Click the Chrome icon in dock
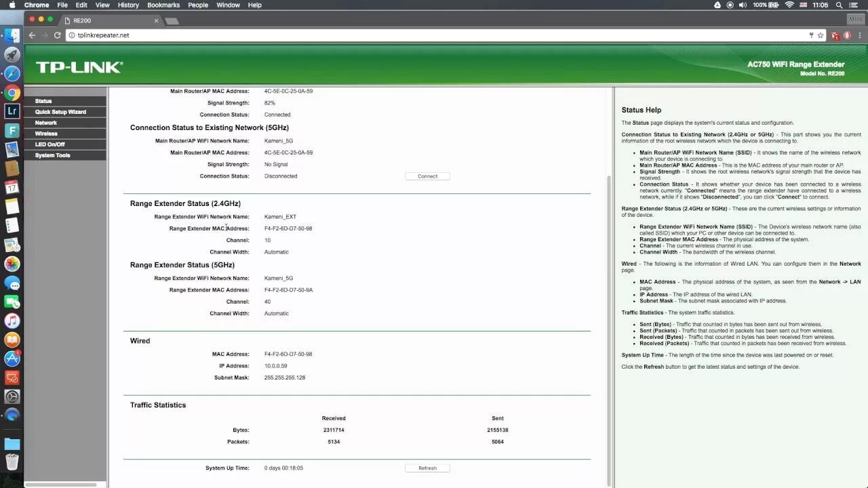This screenshot has height=488, width=868. 12,93
